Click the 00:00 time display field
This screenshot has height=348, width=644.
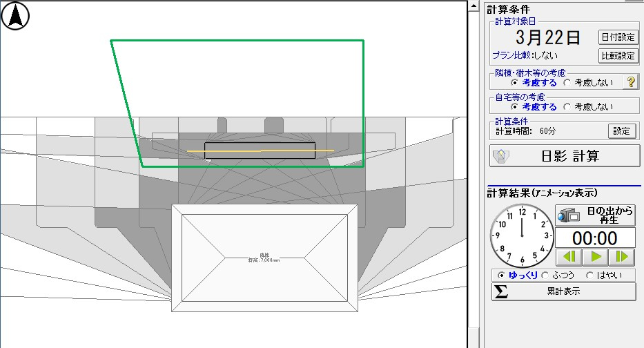point(595,238)
